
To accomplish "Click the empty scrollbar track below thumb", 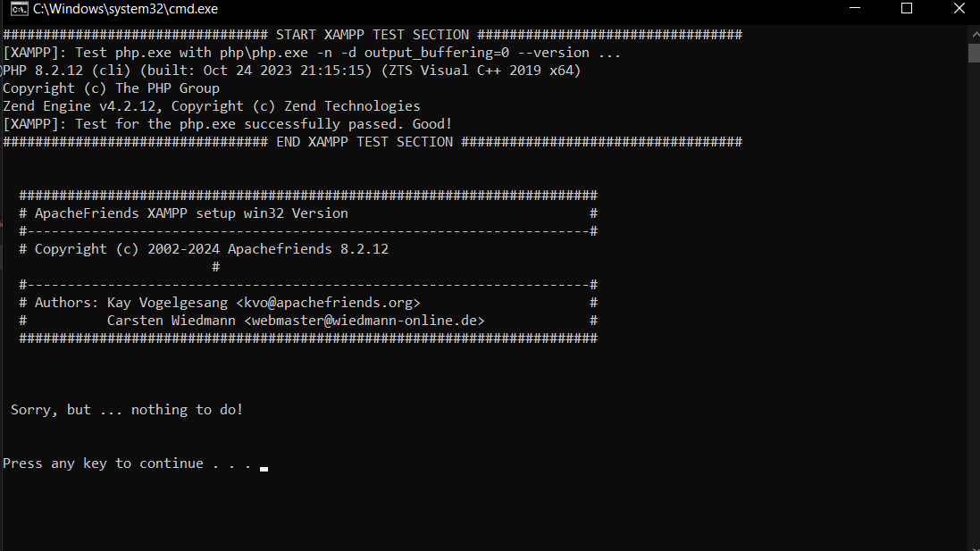I will 975,300.
